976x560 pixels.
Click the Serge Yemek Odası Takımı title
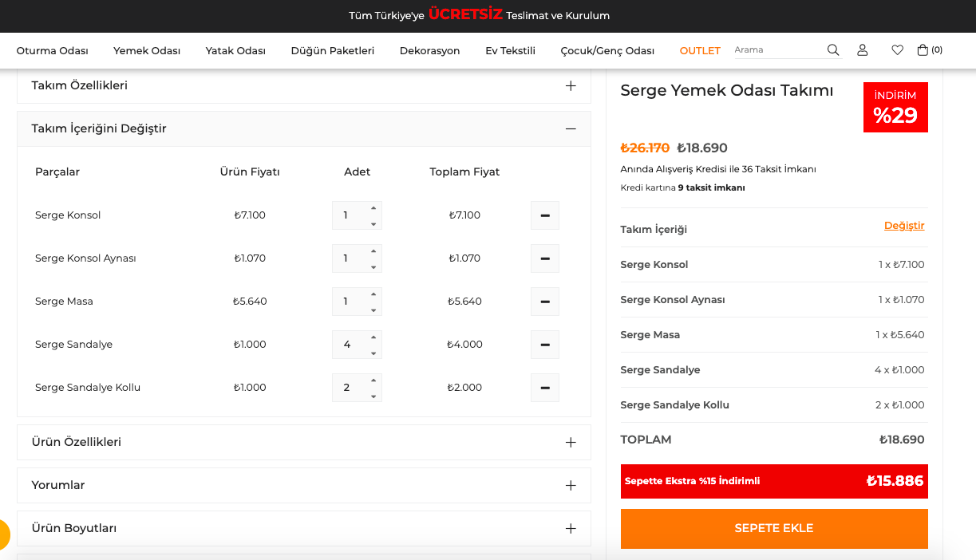727,91
